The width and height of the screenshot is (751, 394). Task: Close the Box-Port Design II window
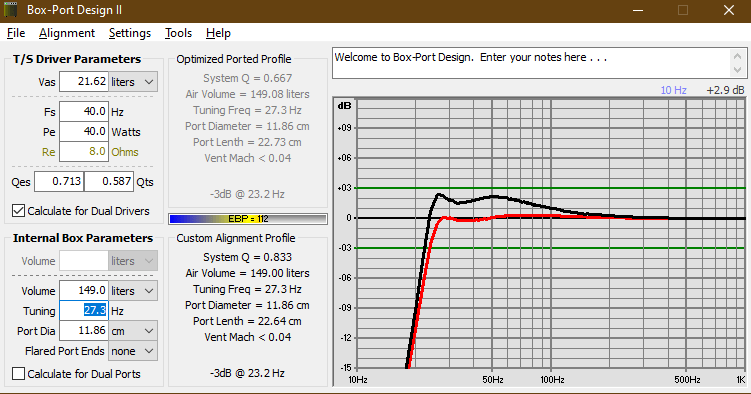[x=728, y=11]
